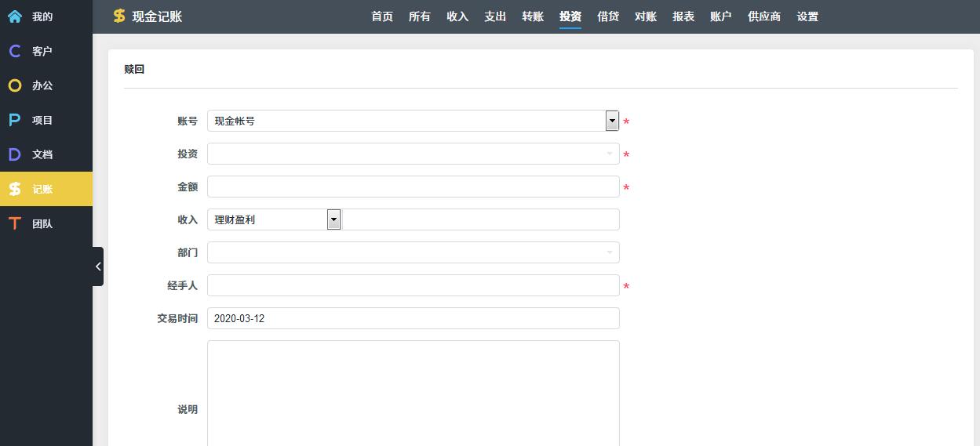Click inside the 说明 text area
The width and height of the screenshot is (980, 446).
click(413, 393)
